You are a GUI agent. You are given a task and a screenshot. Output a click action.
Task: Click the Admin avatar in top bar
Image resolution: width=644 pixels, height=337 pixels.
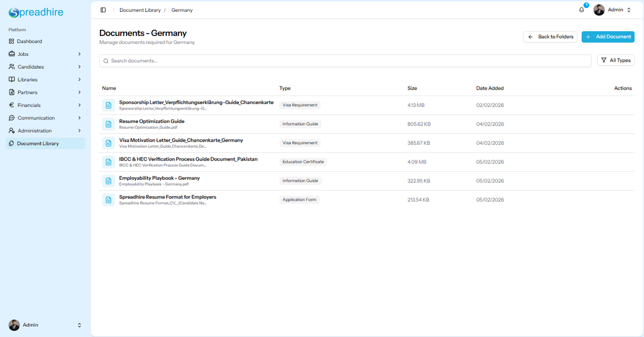tap(599, 10)
